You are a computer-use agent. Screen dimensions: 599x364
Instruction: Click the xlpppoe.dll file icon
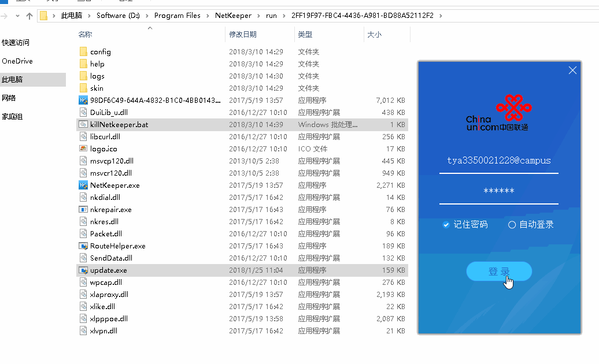pos(83,318)
